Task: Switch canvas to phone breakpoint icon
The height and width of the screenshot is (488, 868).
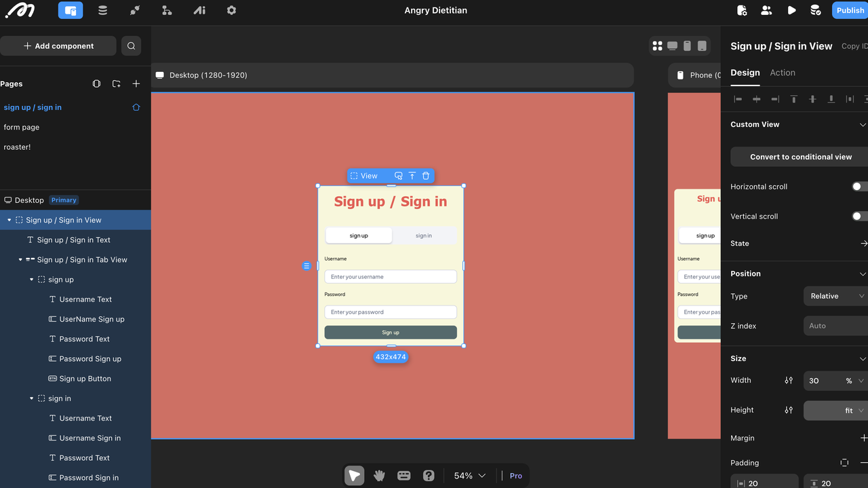Action: [687, 46]
